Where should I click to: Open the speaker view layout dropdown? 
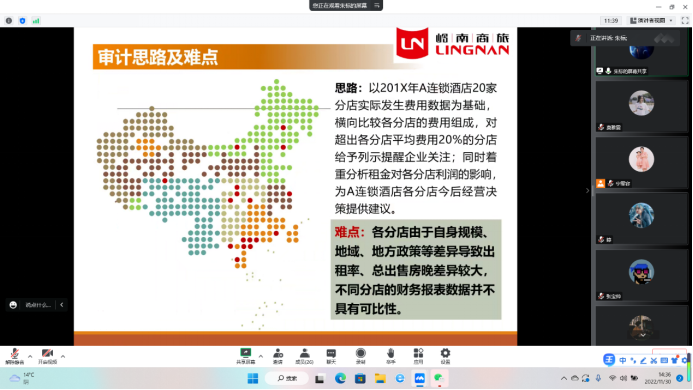point(651,20)
